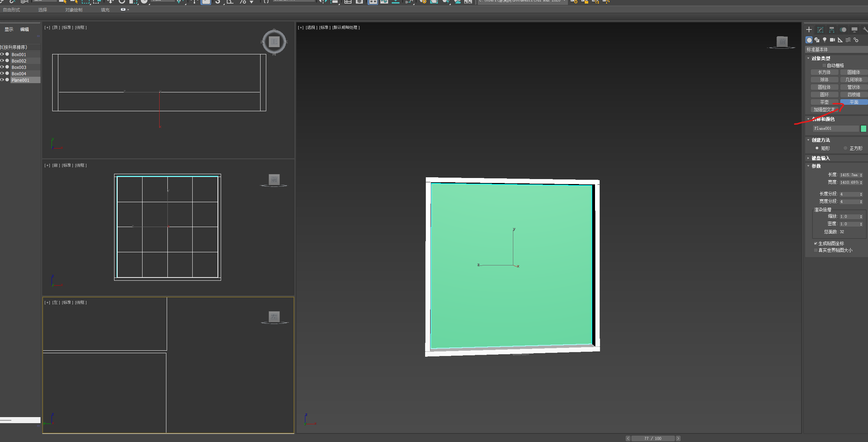Viewport: 868px width, 442px height.
Task: Click the ViewCube in the front viewport
Action: pyautogui.click(x=274, y=179)
